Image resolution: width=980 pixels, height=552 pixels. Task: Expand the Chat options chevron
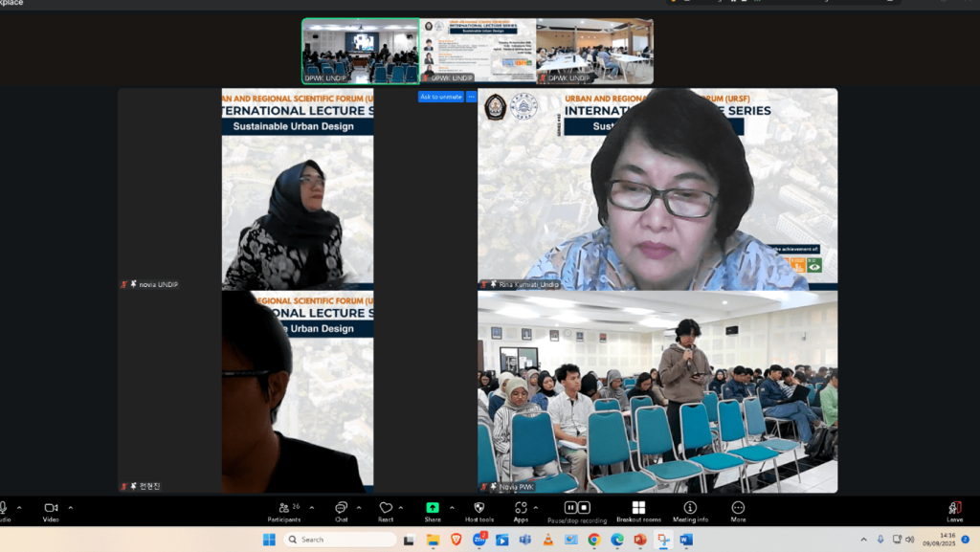[359, 507]
